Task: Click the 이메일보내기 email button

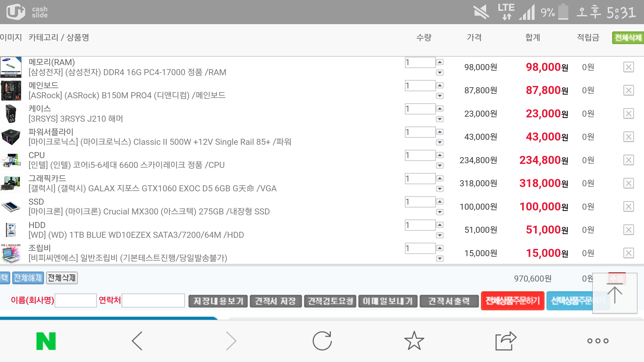Action: coord(388,301)
